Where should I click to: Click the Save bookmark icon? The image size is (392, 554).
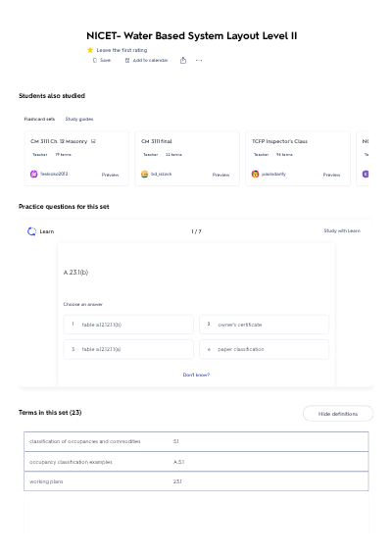[x=95, y=61]
